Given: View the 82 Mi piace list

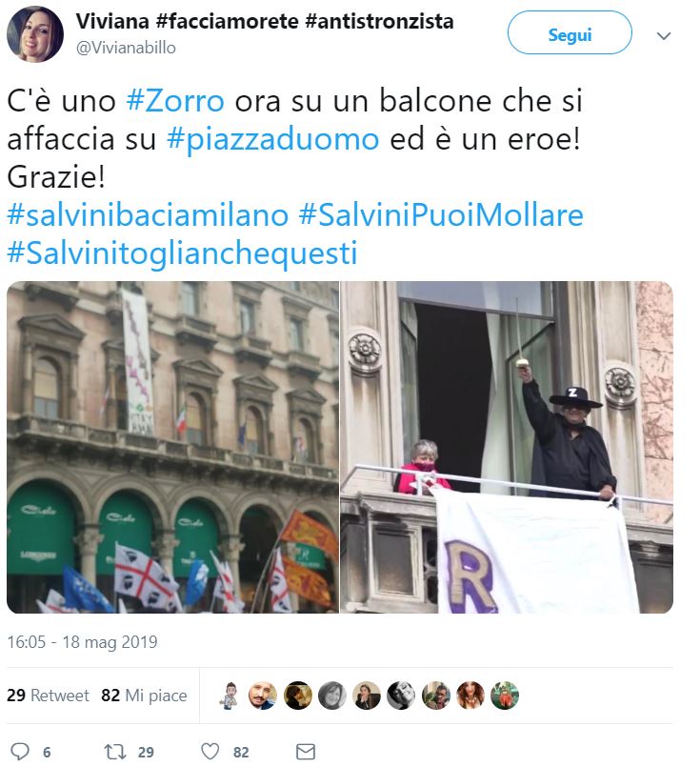Looking at the screenshot, I should tap(144, 696).
